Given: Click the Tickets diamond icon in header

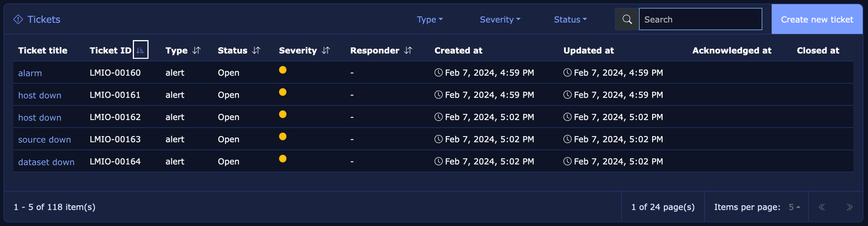Looking at the screenshot, I should pos(18,20).
